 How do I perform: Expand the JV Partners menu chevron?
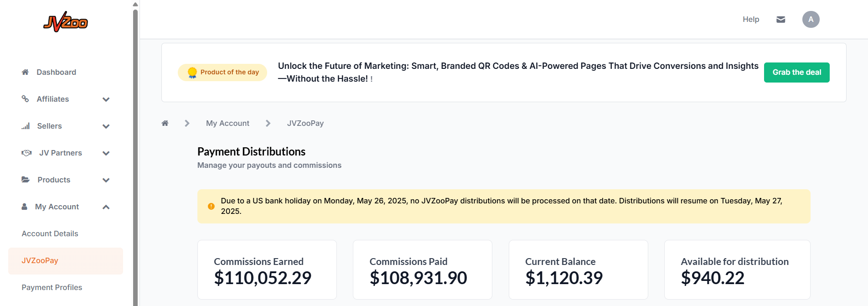point(106,153)
